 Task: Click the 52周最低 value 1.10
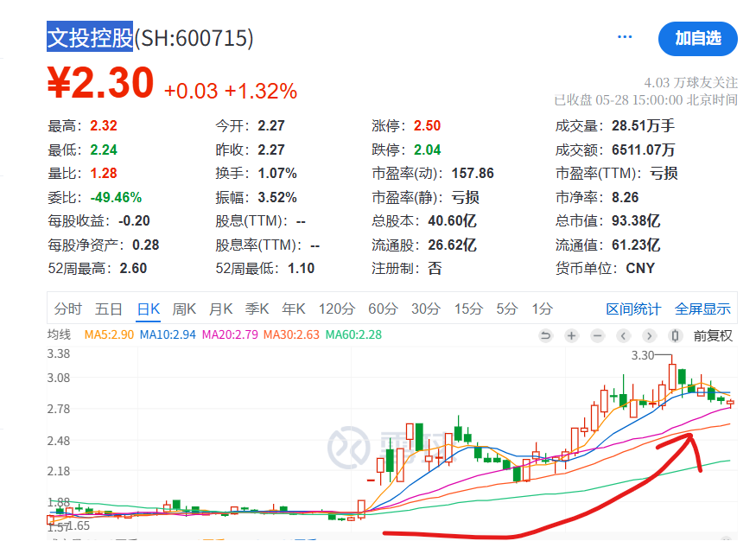point(301,268)
